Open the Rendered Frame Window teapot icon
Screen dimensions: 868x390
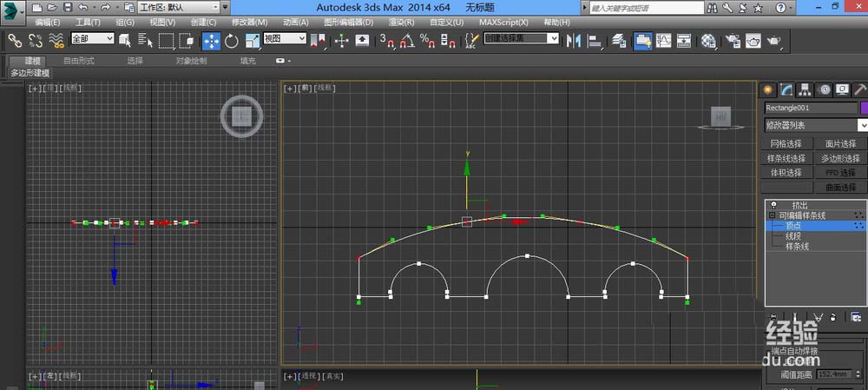coord(753,41)
